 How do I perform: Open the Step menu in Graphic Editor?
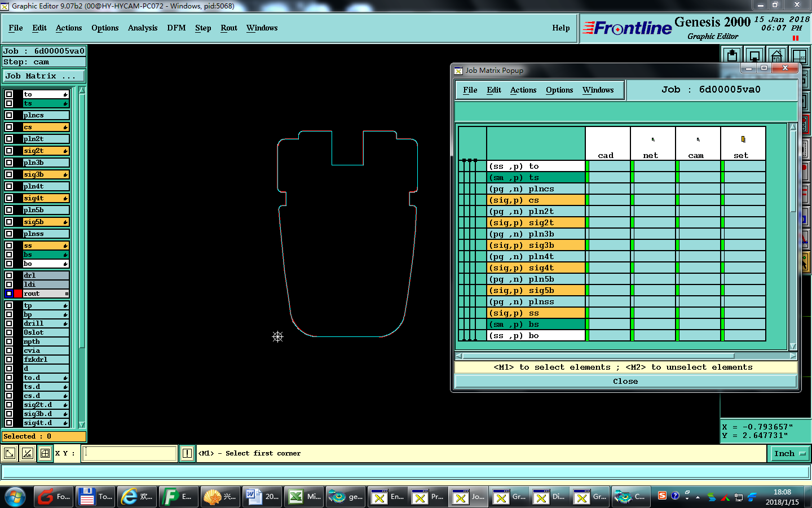pyautogui.click(x=203, y=28)
